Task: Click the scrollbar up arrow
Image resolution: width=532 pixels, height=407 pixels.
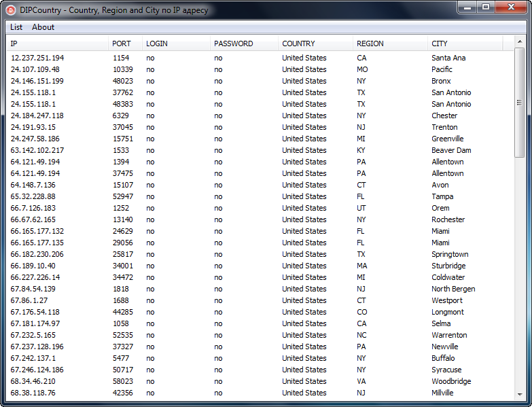Action: click(x=520, y=41)
